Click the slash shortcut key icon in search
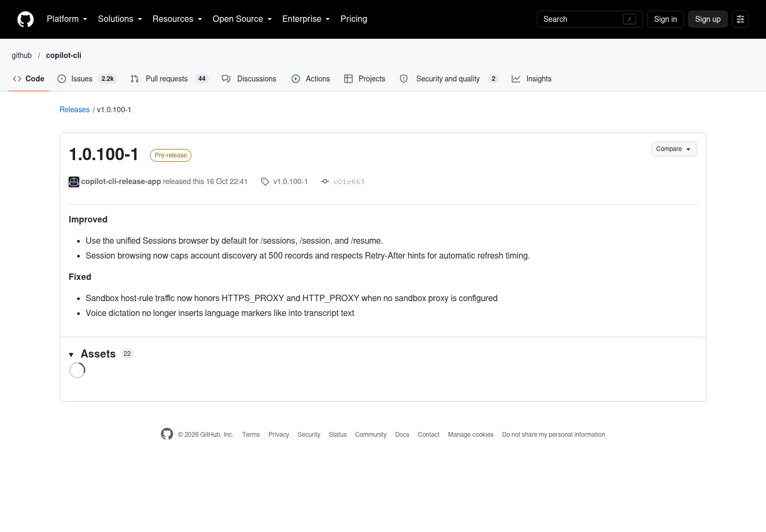 click(x=629, y=19)
